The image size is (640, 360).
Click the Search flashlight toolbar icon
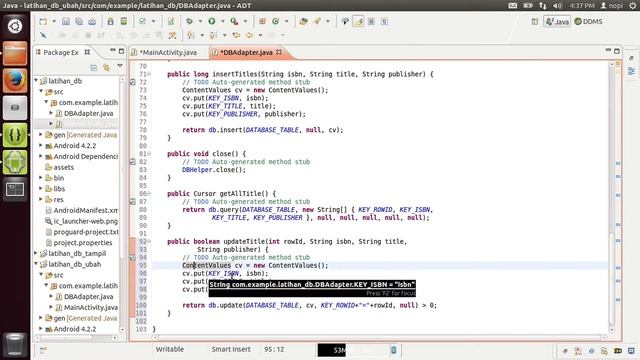click(317, 21)
